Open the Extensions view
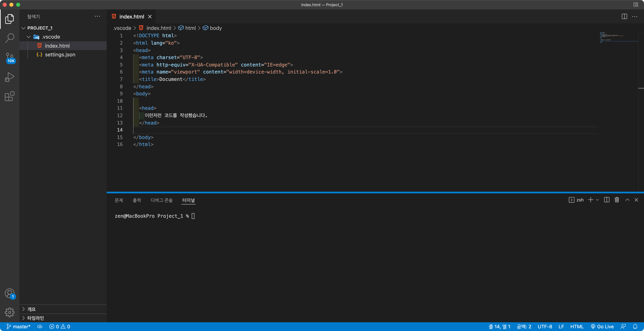Viewport: 644px width, 331px height. (x=10, y=96)
